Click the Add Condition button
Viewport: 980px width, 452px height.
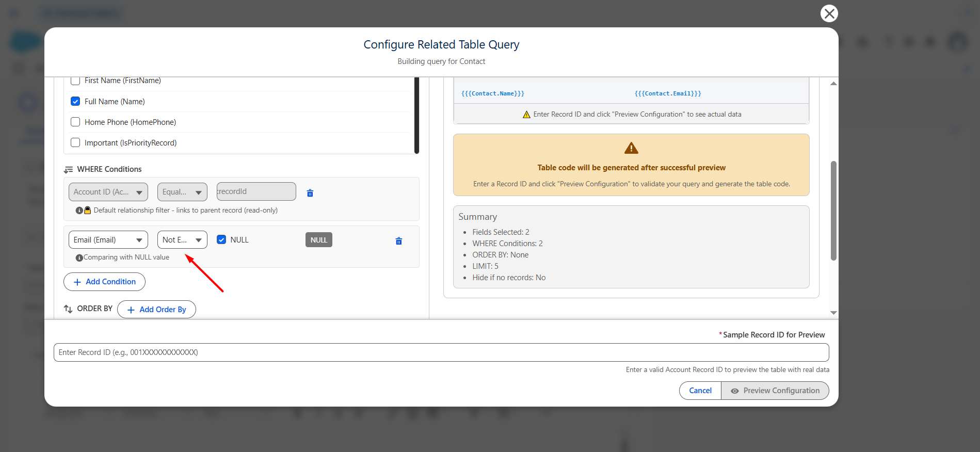pos(104,282)
